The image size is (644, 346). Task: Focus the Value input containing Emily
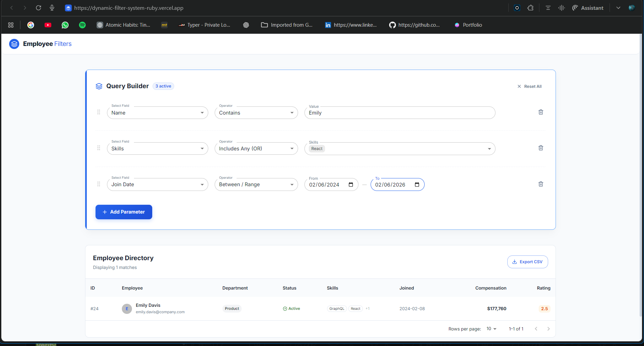click(400, 113)
